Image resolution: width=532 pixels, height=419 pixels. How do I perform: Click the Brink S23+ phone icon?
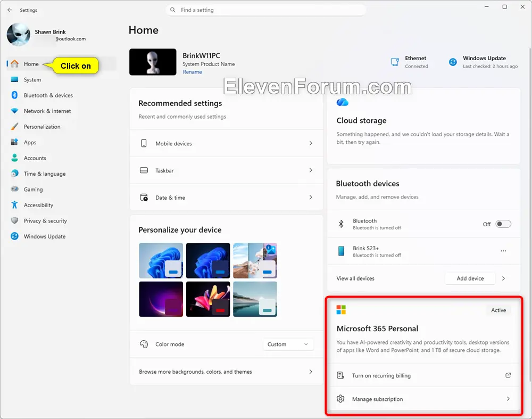point(341,251)
